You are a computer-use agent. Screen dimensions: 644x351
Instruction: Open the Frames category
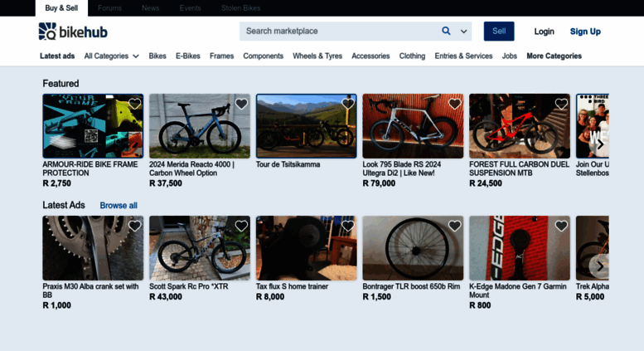[x=221, y=56]
